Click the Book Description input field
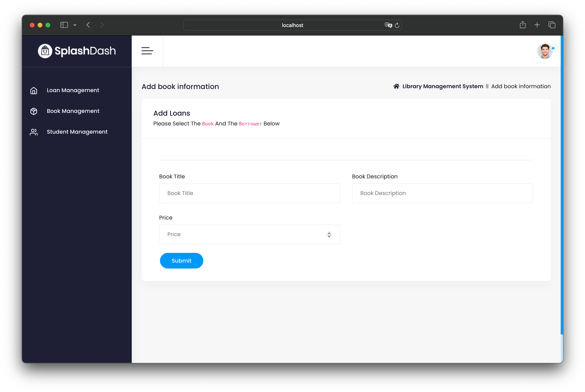 [443, 193]
